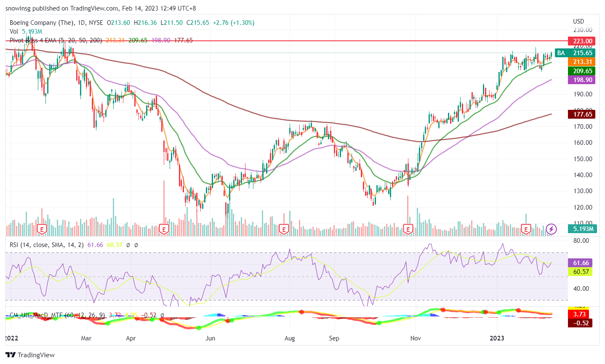The width and height of the screenshot is (605, 364).
Task: Click the Aug label on the time axis
Action: click(290, 338)
